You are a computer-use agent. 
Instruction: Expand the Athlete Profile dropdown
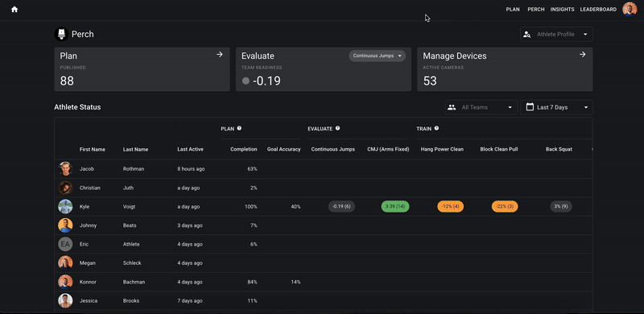(x=556, y=35)
